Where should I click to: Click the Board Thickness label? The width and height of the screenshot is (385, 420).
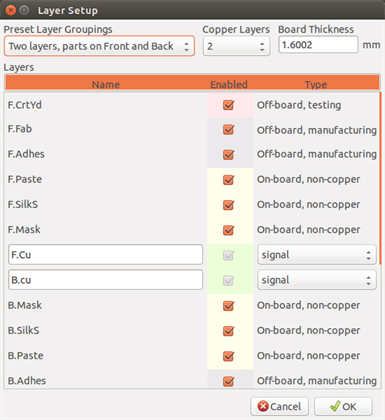click(316, 29)
